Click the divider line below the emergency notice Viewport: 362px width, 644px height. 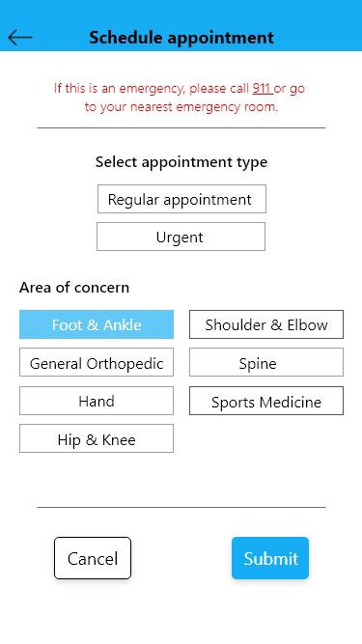pos(181,127)
